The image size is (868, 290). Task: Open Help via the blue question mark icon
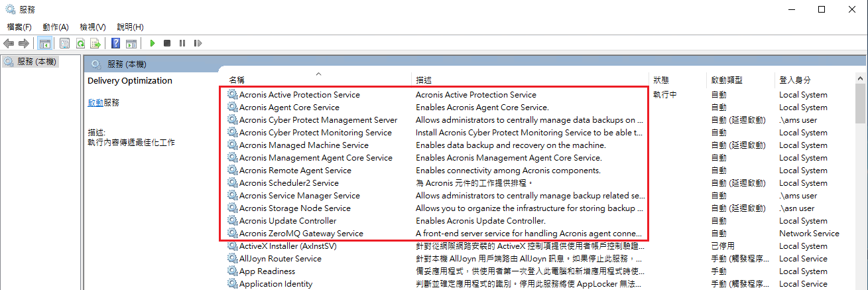click(115, 43)
